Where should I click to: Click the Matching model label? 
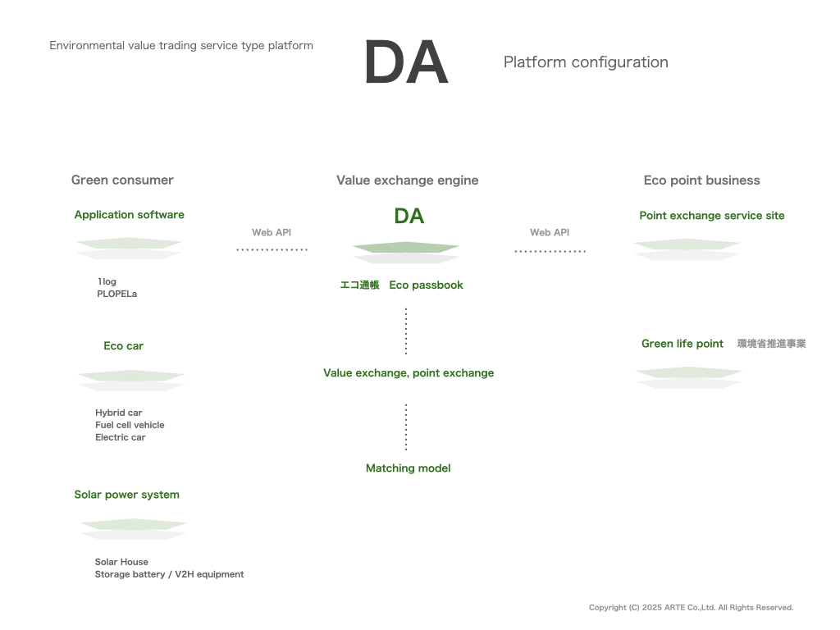click(x=408, y=468)
